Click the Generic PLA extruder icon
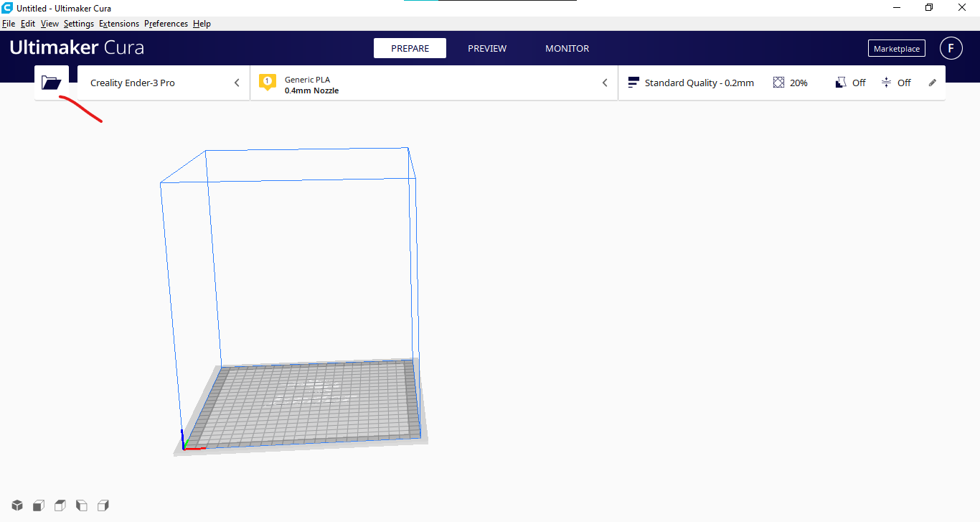The image size is (980, 522). (268, 83)
